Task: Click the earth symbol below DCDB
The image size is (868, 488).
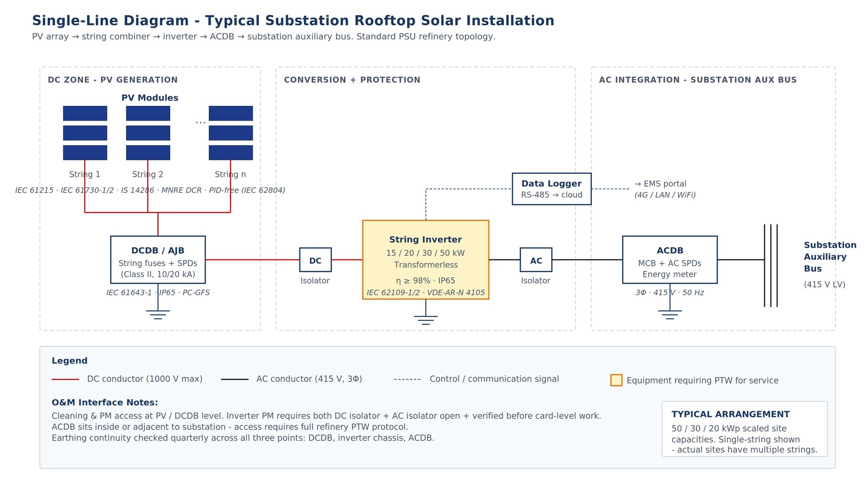Action: (x=158, y=315)
